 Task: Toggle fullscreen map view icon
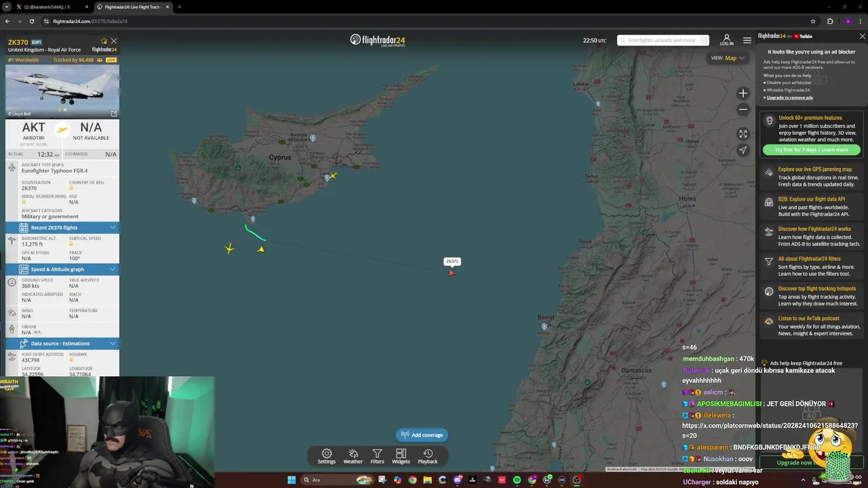pyautogui.click(x=743, y=134)
